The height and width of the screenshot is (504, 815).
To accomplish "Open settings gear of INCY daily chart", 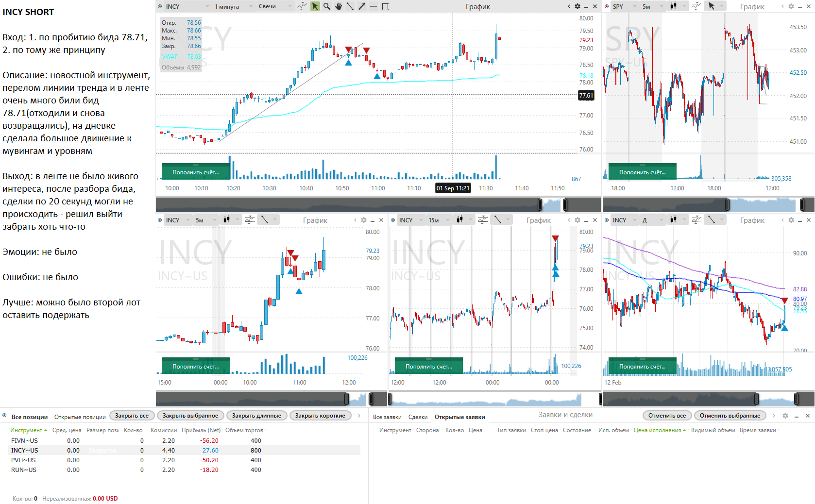I will (791, 220).
